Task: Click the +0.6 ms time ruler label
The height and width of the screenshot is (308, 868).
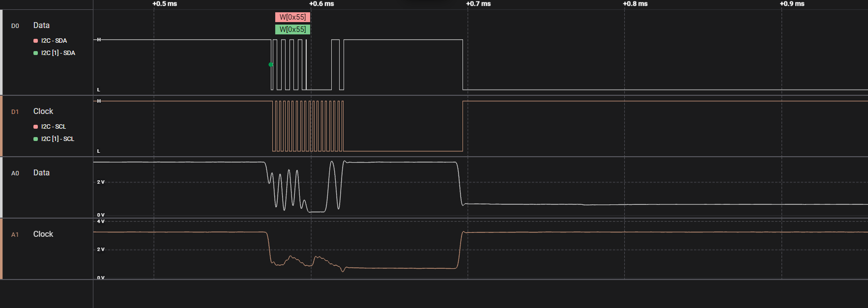Action: point(321,4)
